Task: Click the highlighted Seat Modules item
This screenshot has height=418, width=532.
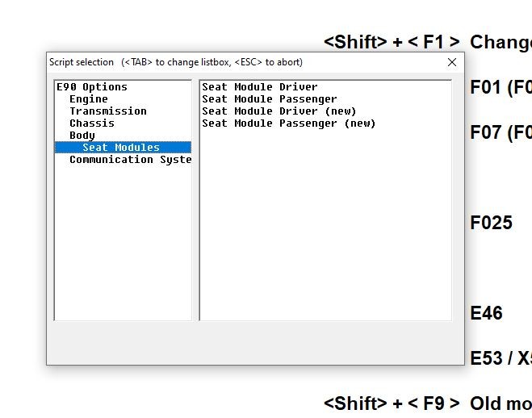Action: (x=121, y=148)
